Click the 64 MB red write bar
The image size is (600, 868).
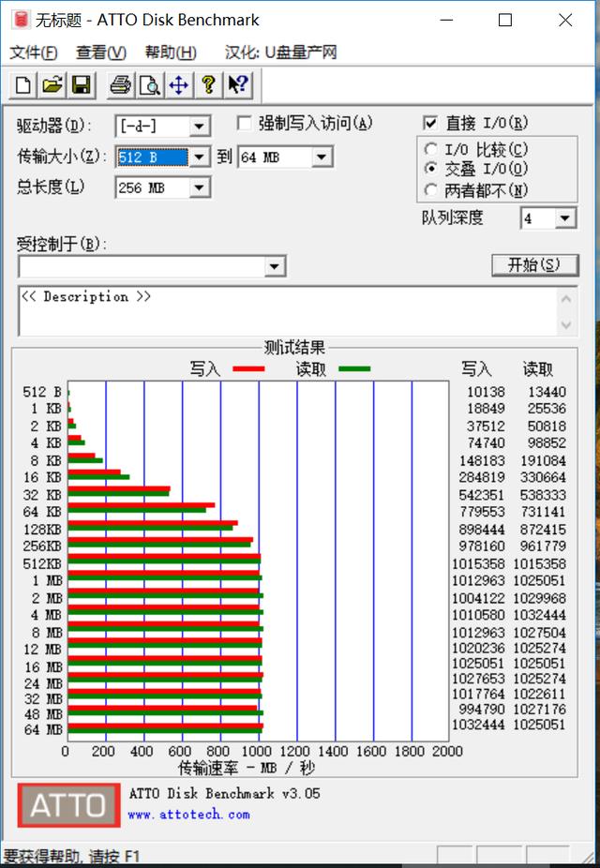(166, 726)
